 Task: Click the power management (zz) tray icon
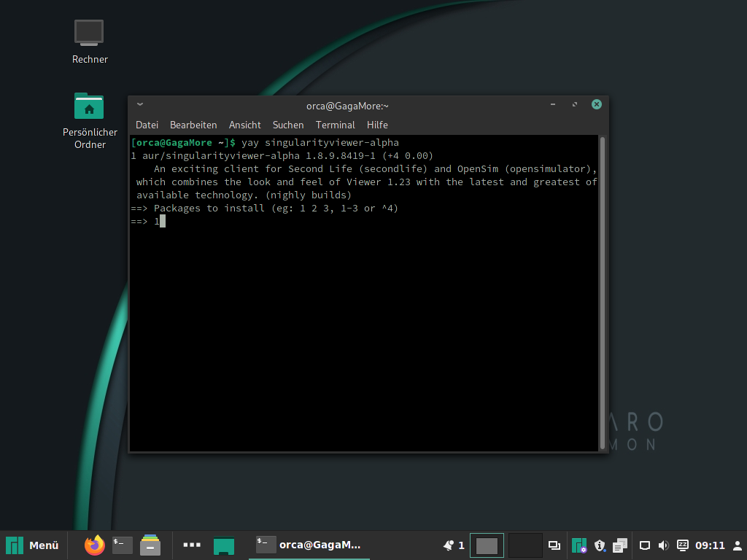coord(683,545)
